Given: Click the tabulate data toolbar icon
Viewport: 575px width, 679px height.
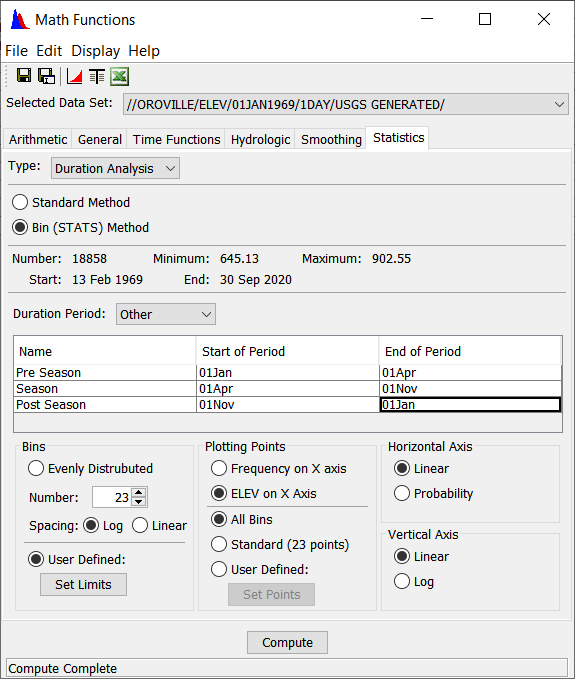Looking at the screenshot, I should click(x=97, y=77).
